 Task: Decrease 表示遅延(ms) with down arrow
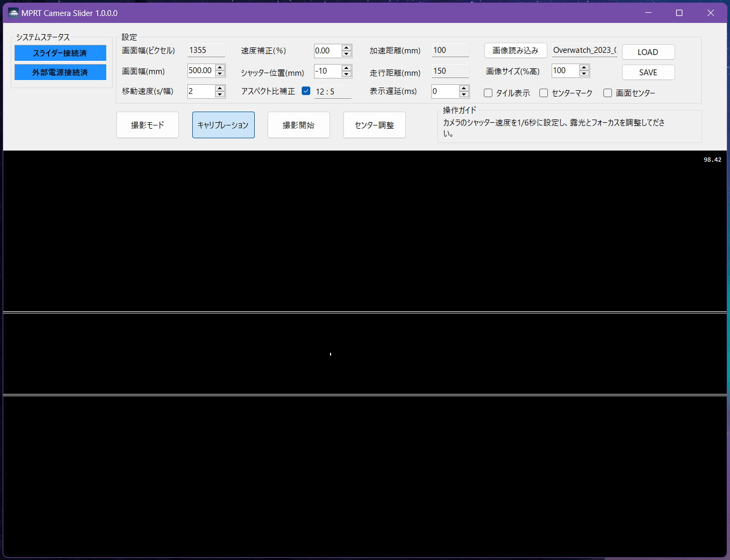[x=464, y=94]
